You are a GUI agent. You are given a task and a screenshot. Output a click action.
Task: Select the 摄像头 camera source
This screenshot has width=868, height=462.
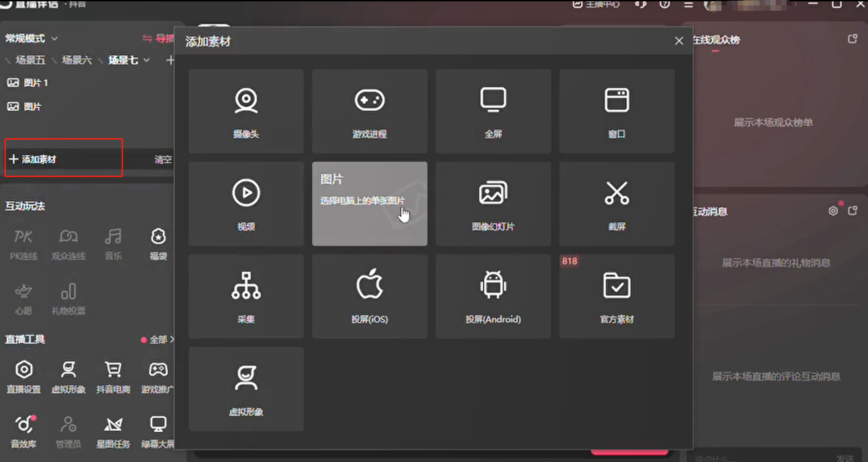[x=246, y=112]
